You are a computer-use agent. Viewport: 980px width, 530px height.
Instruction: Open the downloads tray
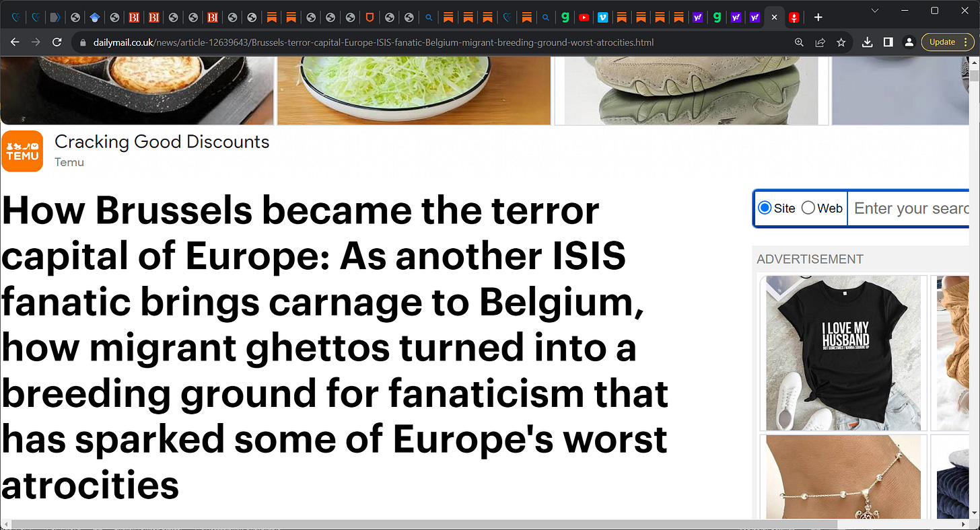click(x=868, y=42)
